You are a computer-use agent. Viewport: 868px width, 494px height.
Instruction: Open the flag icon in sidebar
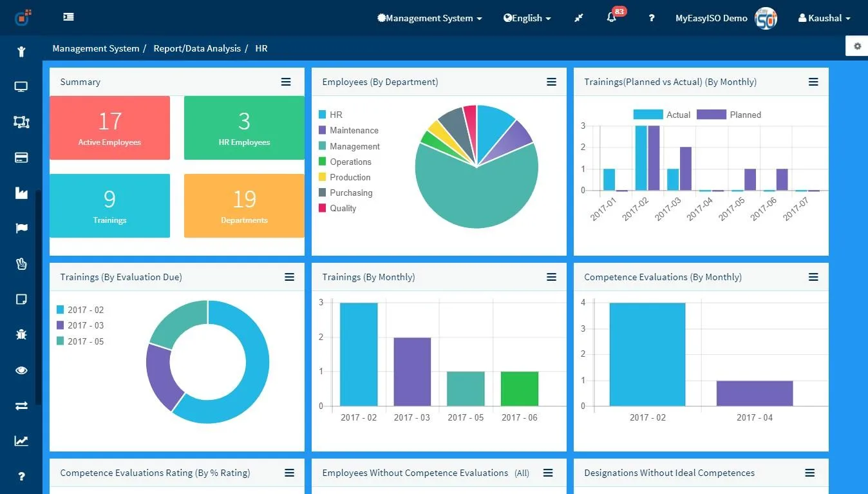tap(21, 228)
